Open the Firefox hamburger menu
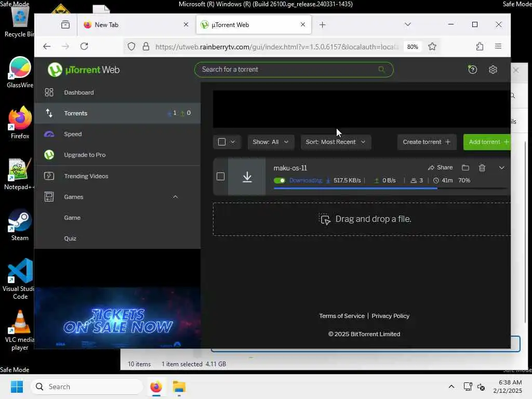 tap(498, 46)
